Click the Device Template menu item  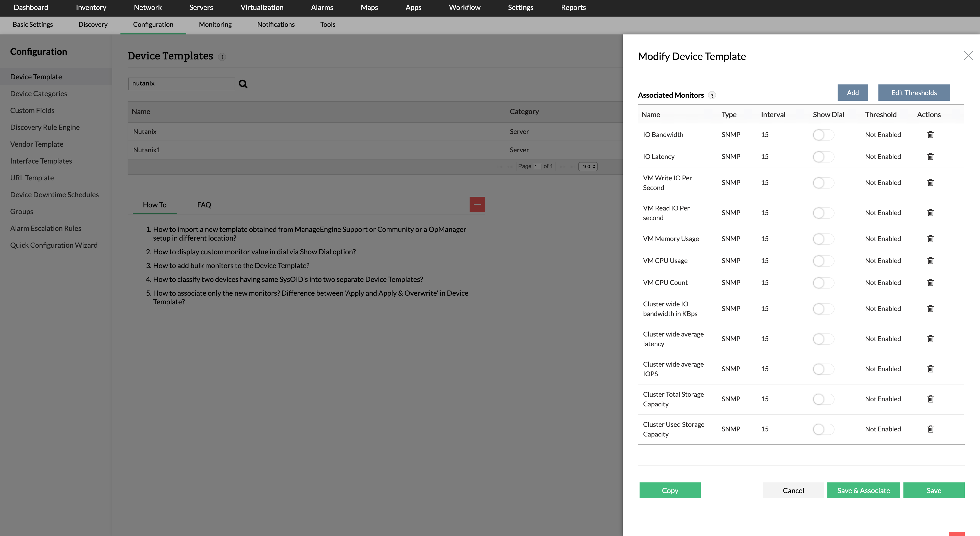pyautogui.click(x=36, y=77)
